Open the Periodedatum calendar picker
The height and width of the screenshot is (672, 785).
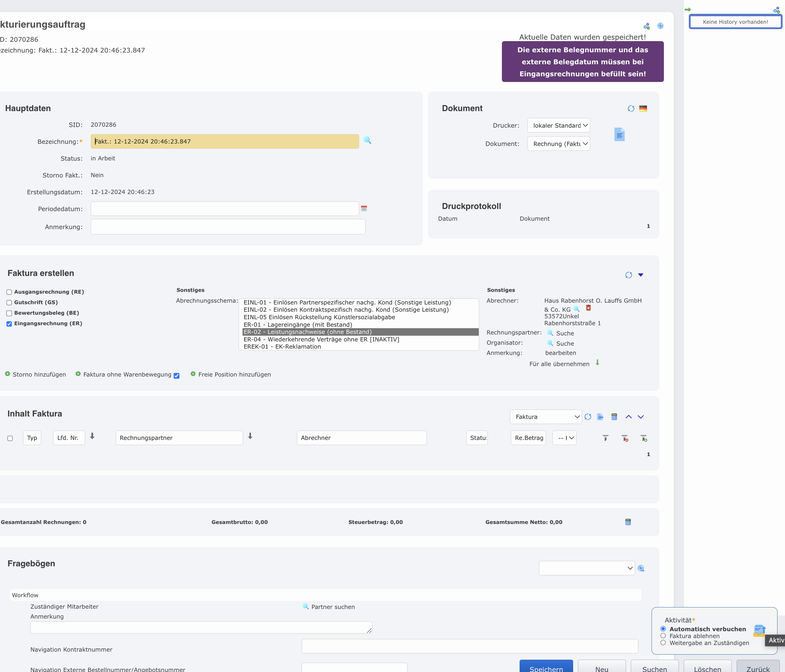(364, 209)
